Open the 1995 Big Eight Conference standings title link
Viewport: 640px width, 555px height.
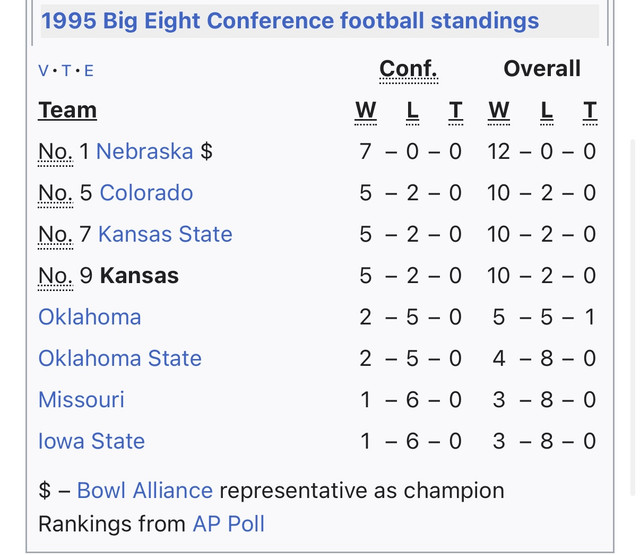(x=290, y=21)
